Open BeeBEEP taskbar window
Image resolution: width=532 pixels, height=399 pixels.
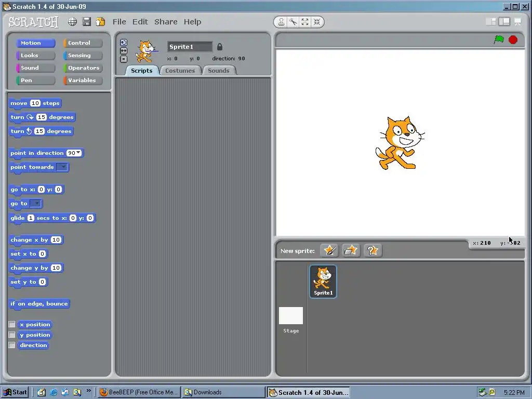(x=139, y=392)
